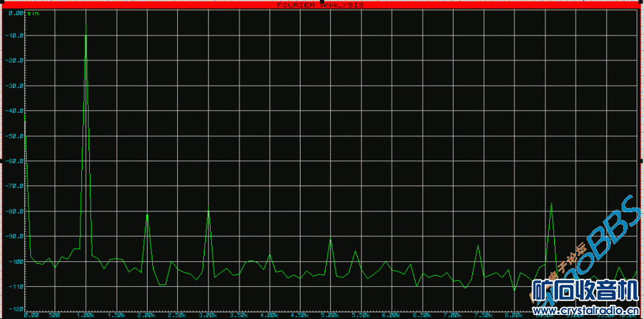Click the FOURIER ANALYSIS graph title bar

click(322, 5)
